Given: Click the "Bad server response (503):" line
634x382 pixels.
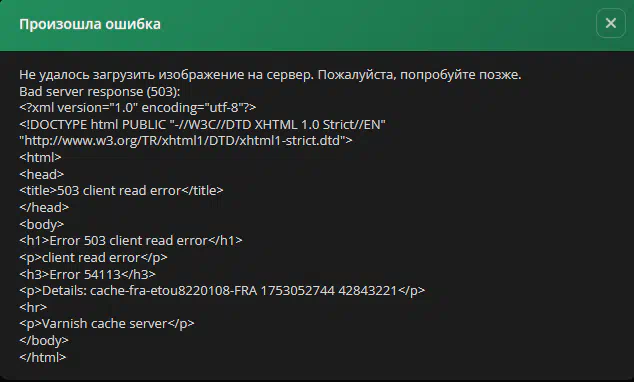Looking at the screenshot, I should click(99, 91).
